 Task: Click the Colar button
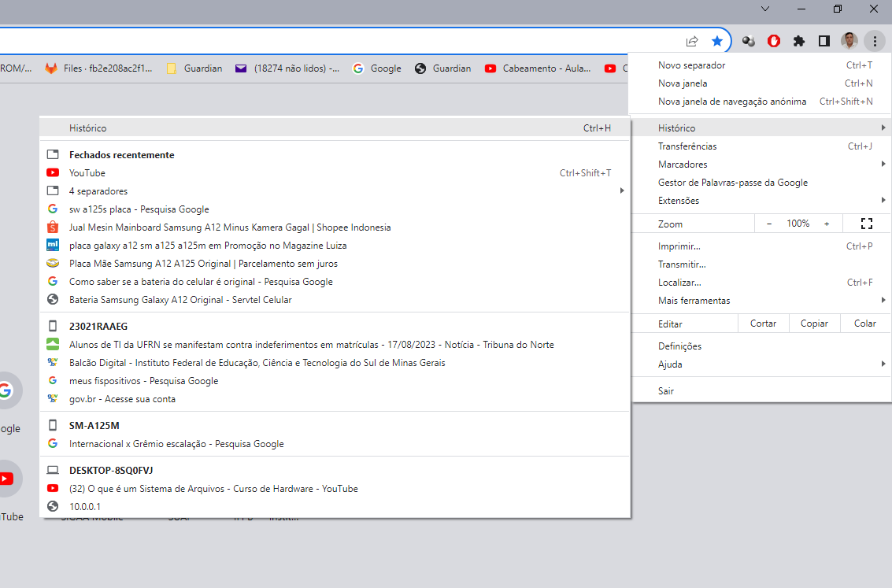[864, 324]
